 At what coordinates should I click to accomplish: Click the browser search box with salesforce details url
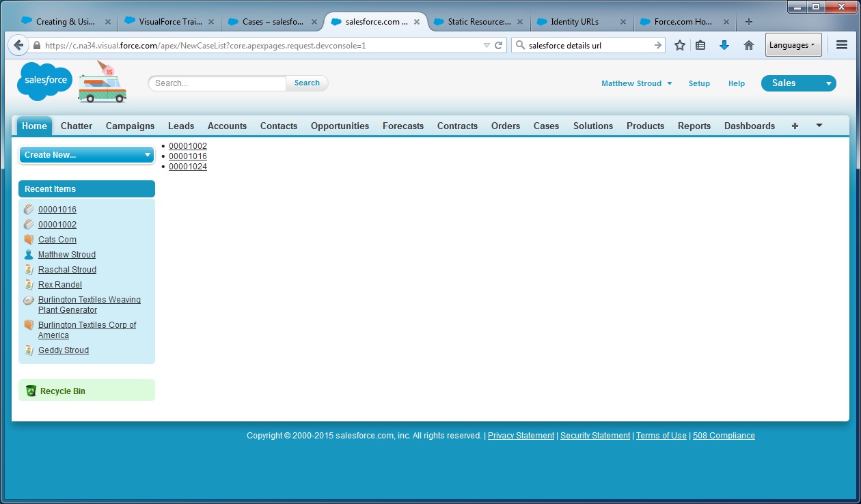(590, 46)
